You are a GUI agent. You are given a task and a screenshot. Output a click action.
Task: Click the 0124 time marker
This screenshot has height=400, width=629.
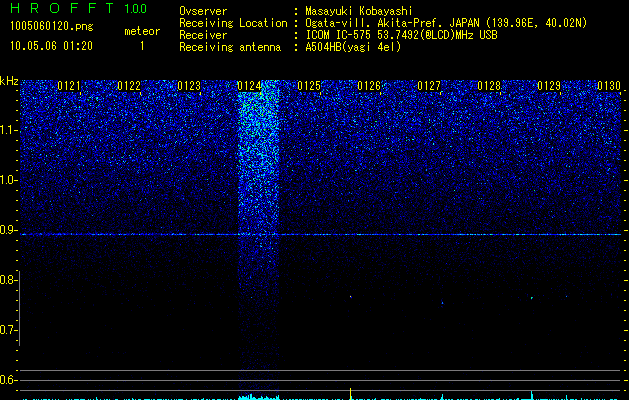coord(249,86)
